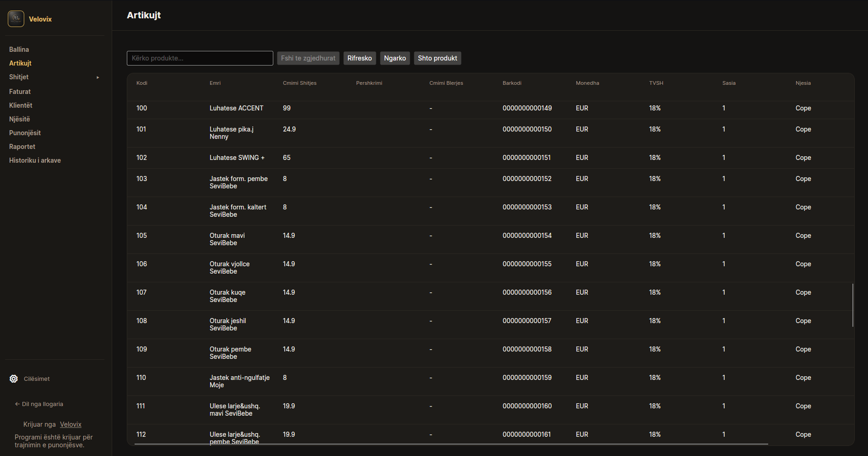The image size is (868, 456).
Task: Click Fshi te zgjedhurat button
Action: click(x=308, y=58)
